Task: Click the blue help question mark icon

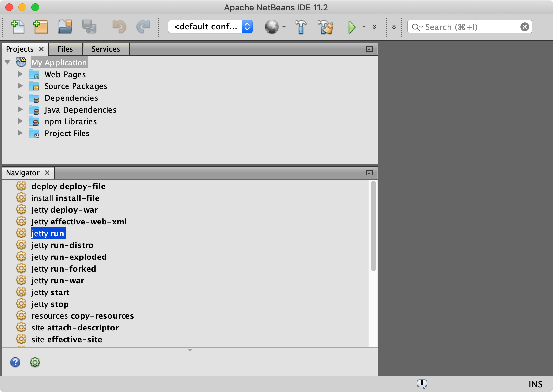Action: [x=15, y=362]
